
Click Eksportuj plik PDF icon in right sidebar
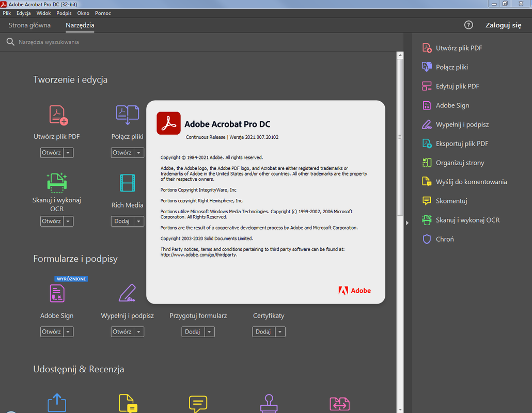click(x=427, y=144)
